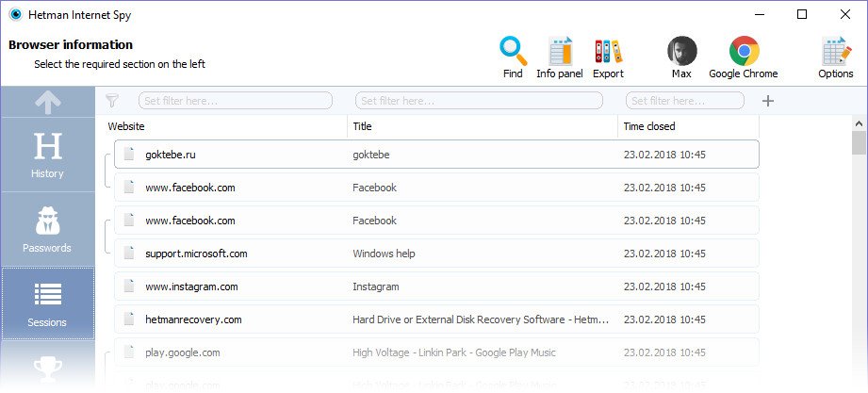Focus the Time closed filter field

(685, 101)
